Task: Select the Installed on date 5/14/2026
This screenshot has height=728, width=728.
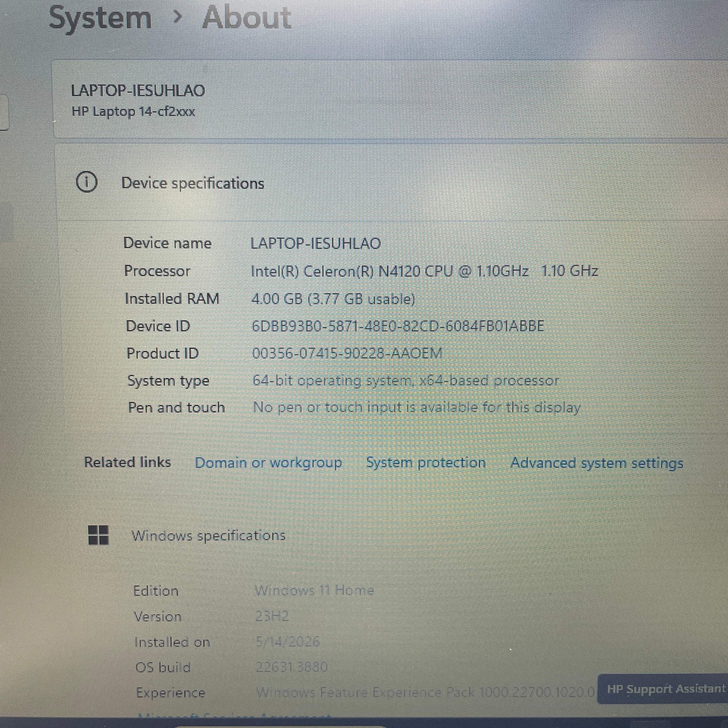Action: [x=288, y=642]
